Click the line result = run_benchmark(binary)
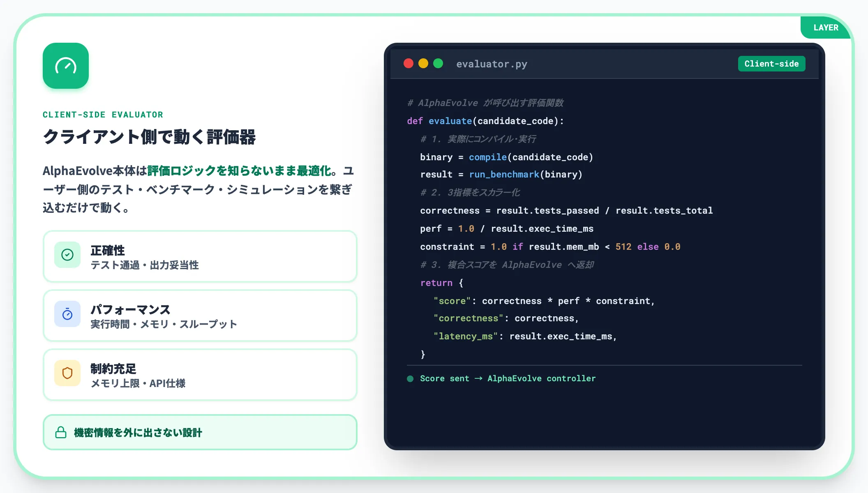Viewport: 868px width, 493px height. coord(501,174)
